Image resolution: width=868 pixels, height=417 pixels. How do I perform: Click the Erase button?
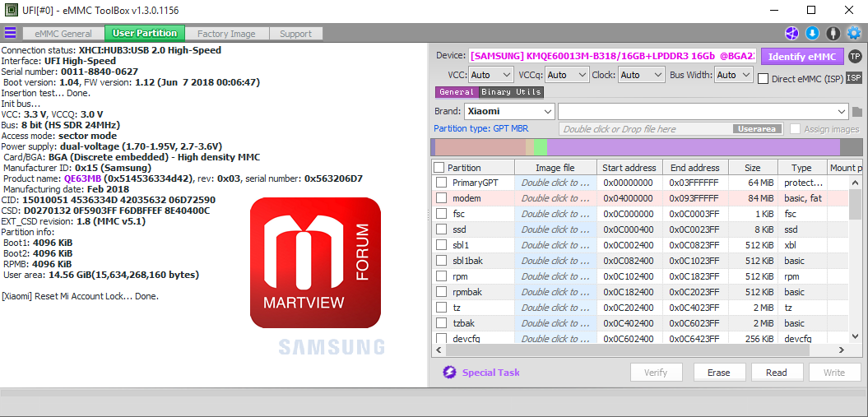coord(719,373)
